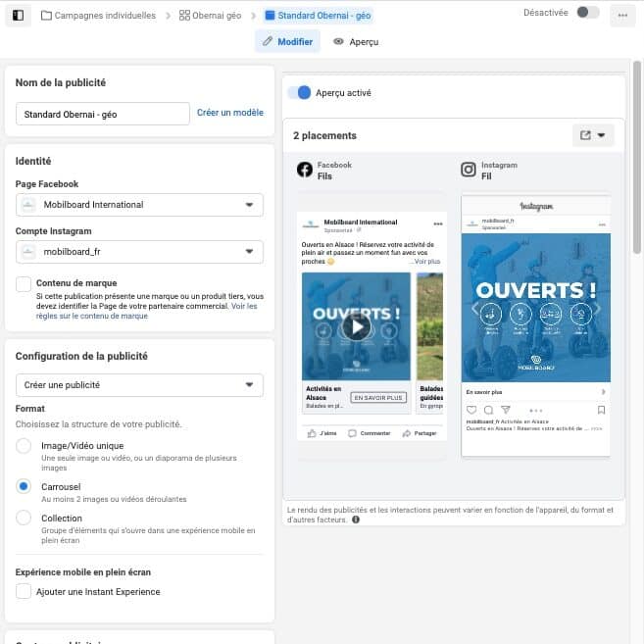Select the Carrousel format radio button
The height and width of the screenshot is (644, 644).
[x=24, y=486]
